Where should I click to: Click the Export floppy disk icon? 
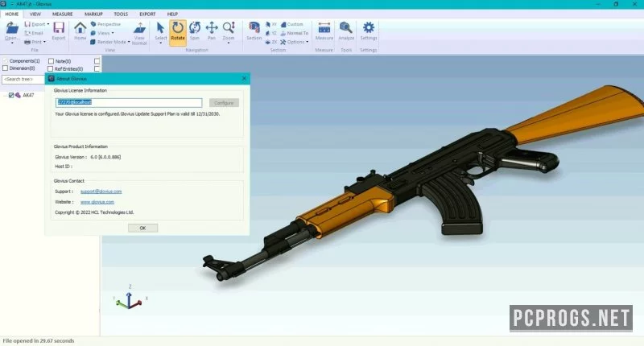pyautogui.click(x=59, y=27)
